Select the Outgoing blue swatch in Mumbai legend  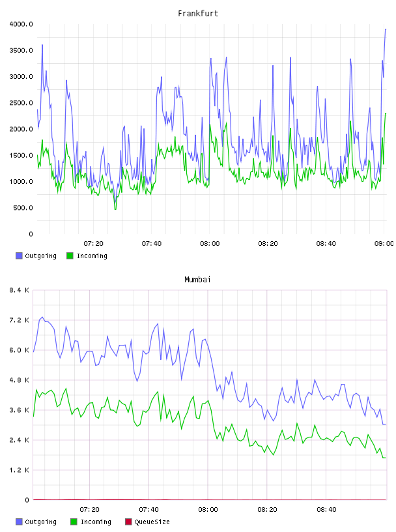(x=19, y=522)
